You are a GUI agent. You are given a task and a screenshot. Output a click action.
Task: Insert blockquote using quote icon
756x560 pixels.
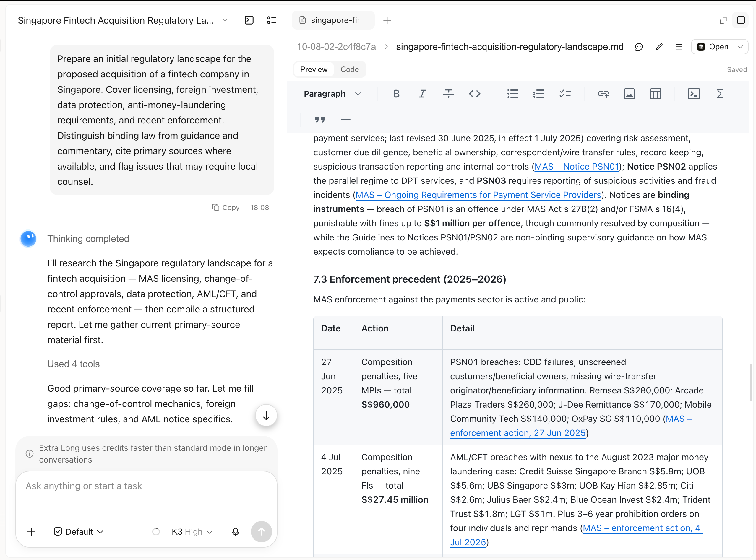319,120
